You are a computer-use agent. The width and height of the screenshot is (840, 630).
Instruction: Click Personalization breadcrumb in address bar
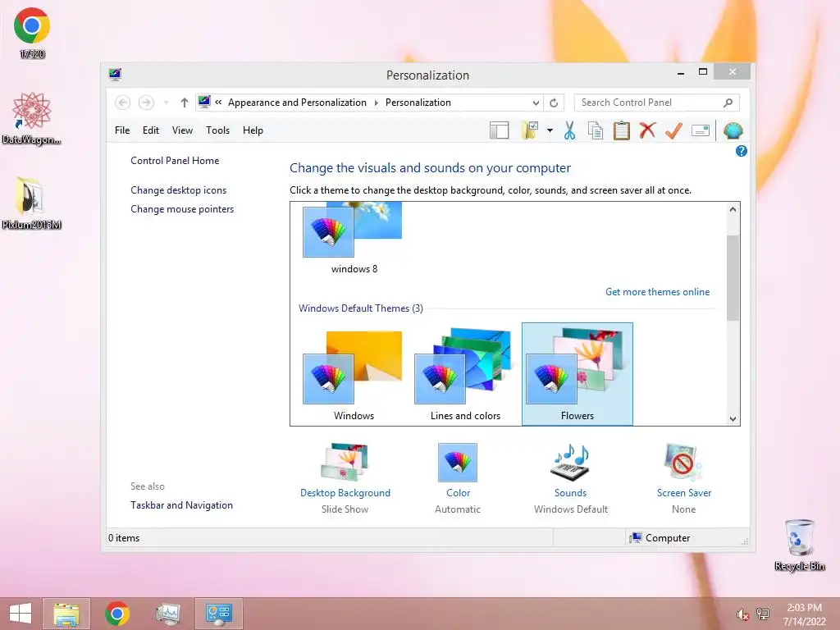point(418,103)
